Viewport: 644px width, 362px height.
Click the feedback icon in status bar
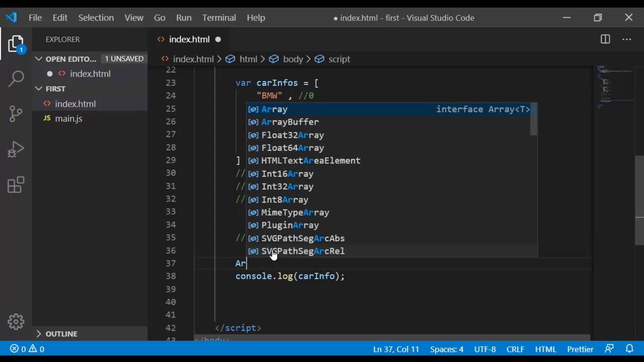tap(609, 349)
